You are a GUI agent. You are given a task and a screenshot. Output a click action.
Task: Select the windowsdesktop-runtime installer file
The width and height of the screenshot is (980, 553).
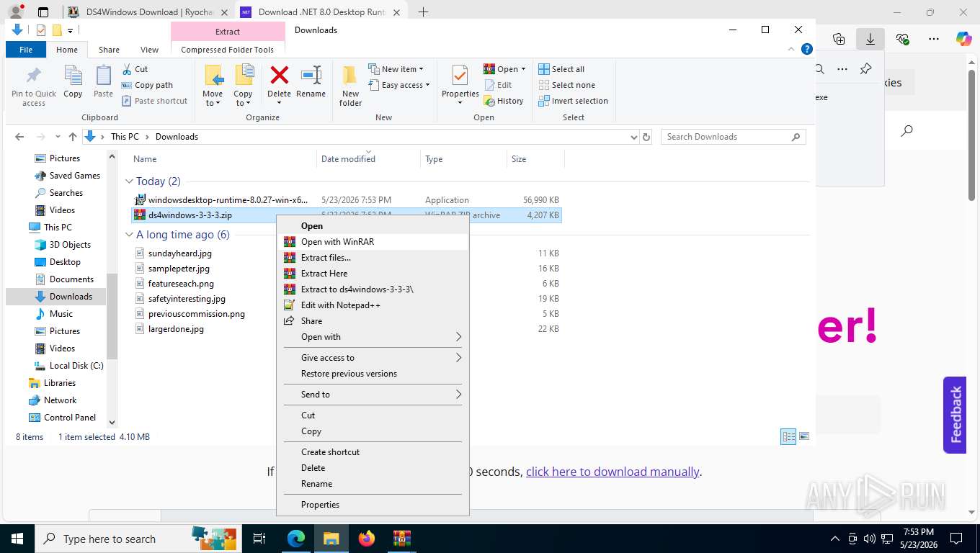coord(228,200)
